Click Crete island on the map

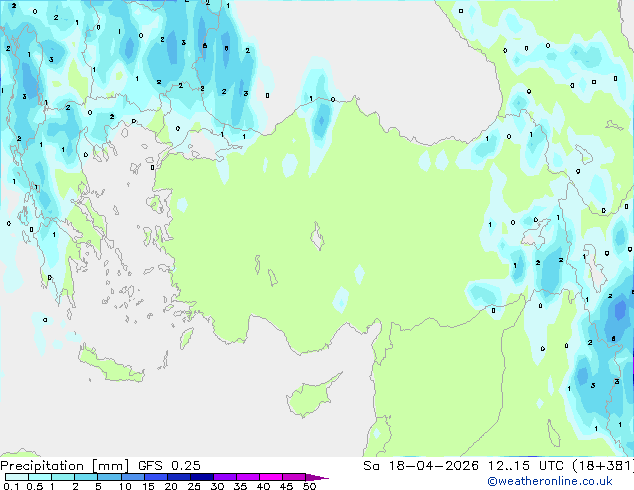tap(111, 365)
